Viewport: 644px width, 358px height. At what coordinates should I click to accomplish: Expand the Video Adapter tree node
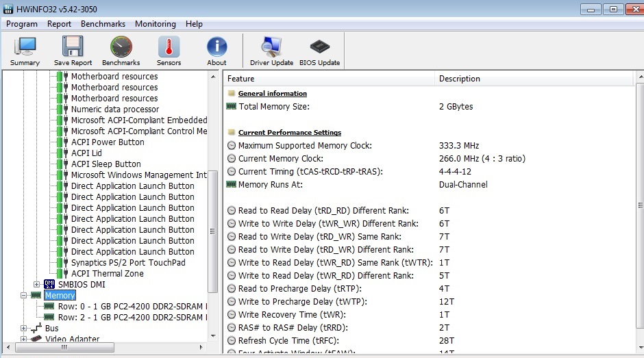[x=23, y=339]
